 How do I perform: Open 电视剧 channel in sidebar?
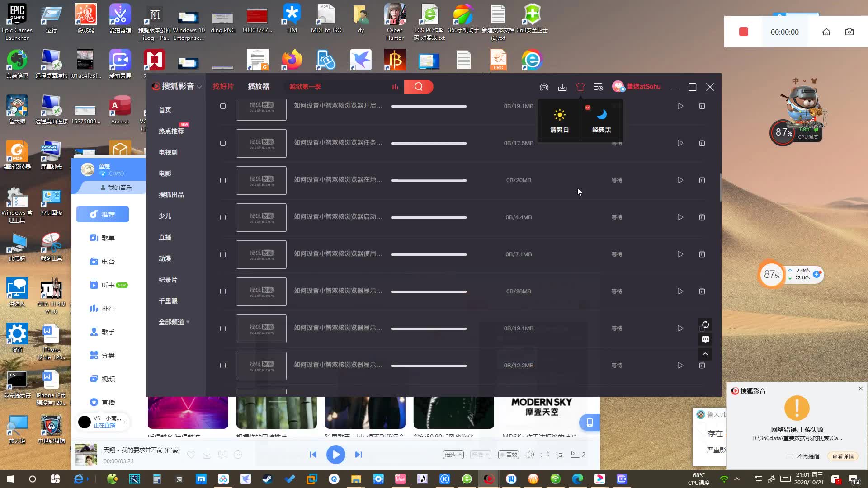tap(168, 152)
